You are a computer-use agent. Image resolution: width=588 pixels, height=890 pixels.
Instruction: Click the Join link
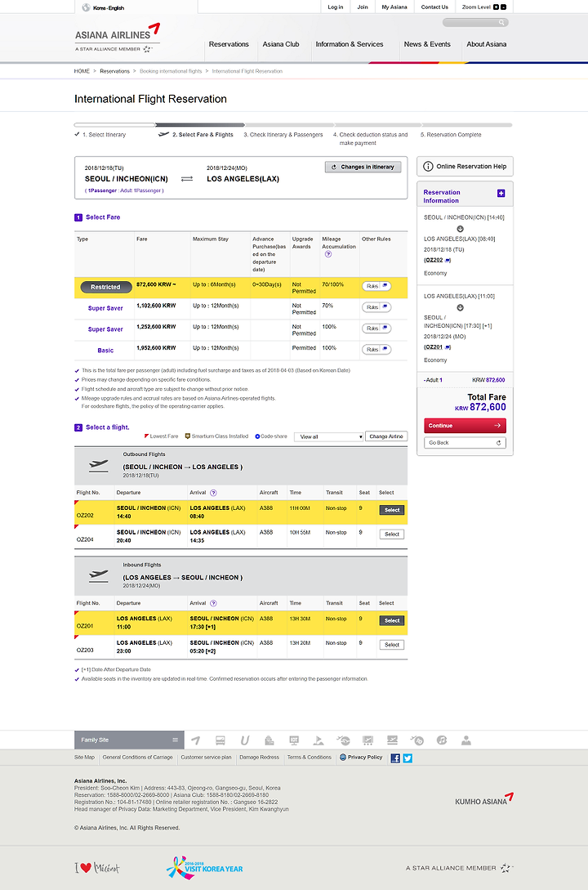(x=363, y=7)
